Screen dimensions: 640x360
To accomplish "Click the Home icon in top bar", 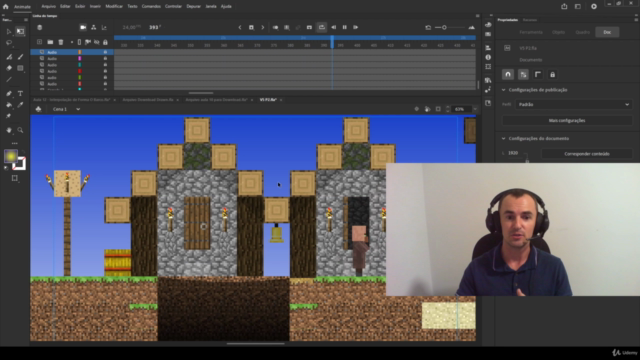I will (x=6, y=7).
